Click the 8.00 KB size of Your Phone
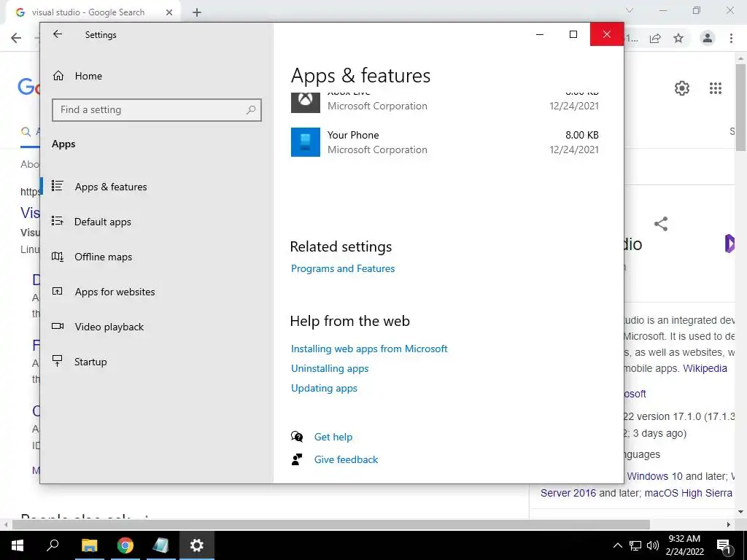The width and height of the screenshot is (747, 560). 581,135
